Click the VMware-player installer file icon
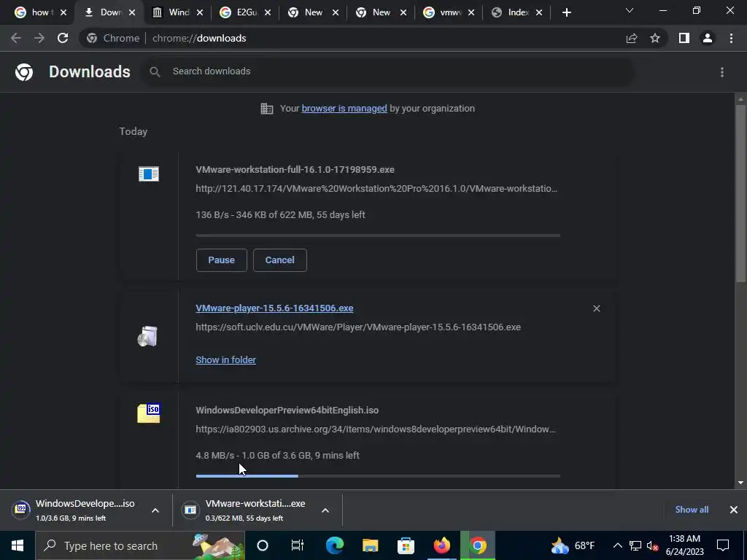The width and height of the screenshot is (747, 560). pos(147,336)
